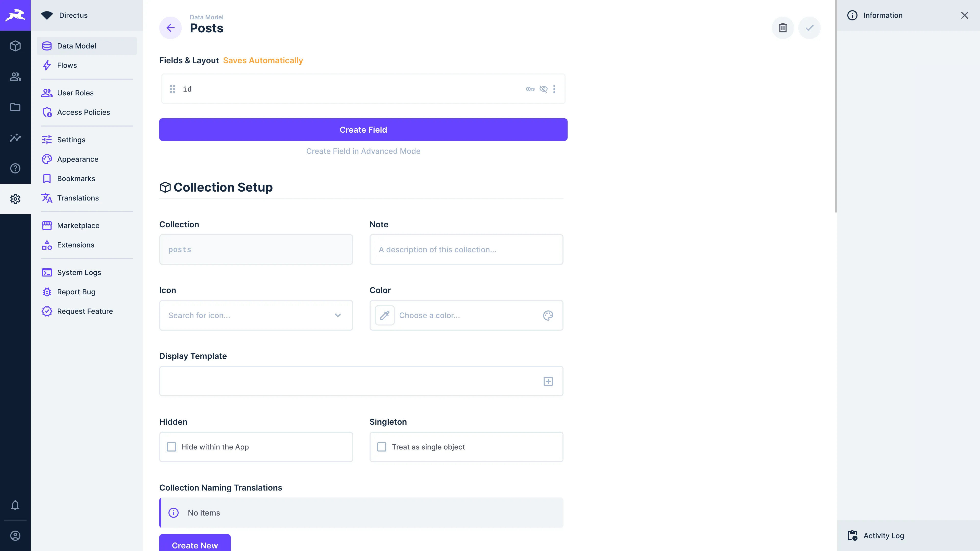Image resolution: width=980 pixels, height=551 pixels.
Task: Open the three-dot menu on the id field
Action: tap(554, 89)
